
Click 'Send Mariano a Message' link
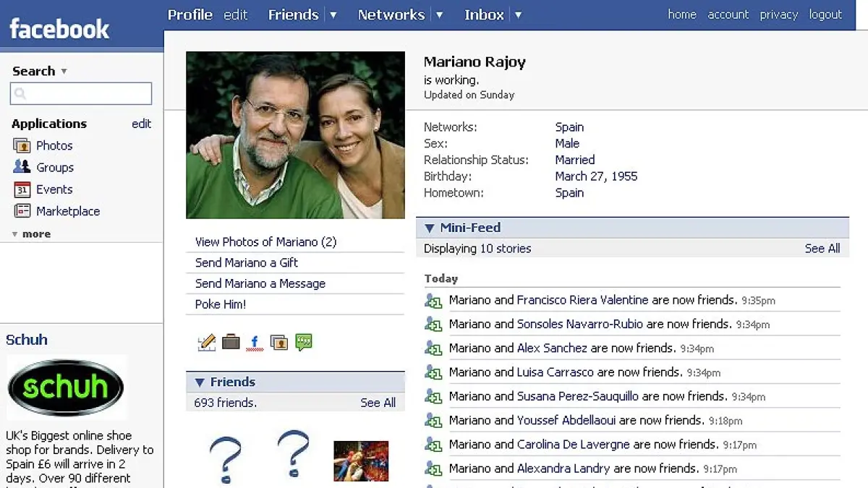point(260,283)
